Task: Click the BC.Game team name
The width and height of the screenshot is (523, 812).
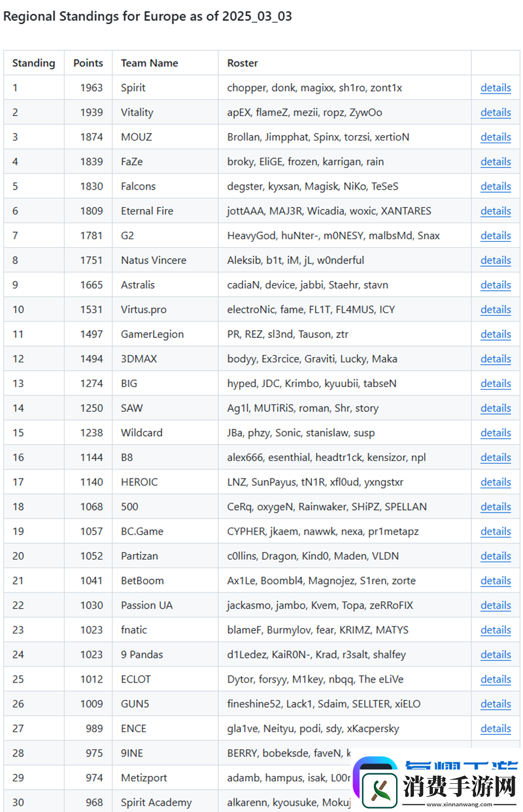Action: (142, 532)
